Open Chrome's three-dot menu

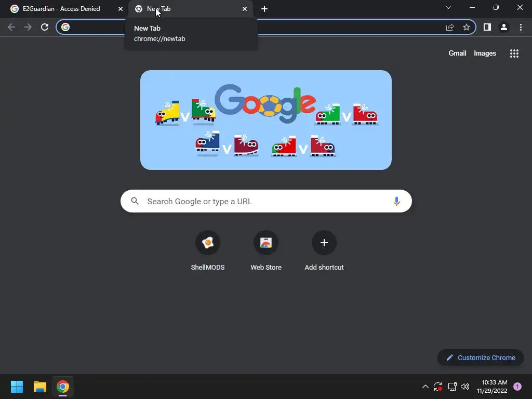pos(521,27)
